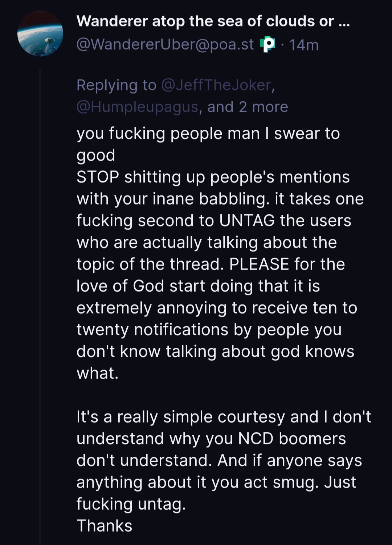Click the "twenty notifications by people you" line
The image size is (392, 545).
[x=209, y=330]
